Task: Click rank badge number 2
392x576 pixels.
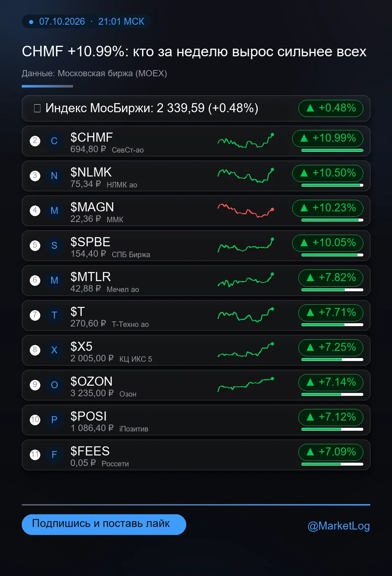Action: (x=35, y=141)
